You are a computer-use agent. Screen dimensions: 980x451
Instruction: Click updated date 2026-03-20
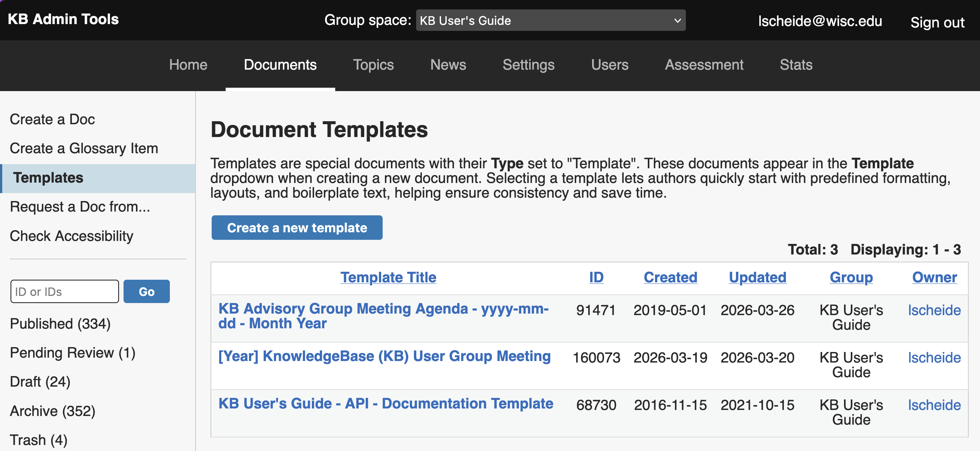tap(757, 358)
